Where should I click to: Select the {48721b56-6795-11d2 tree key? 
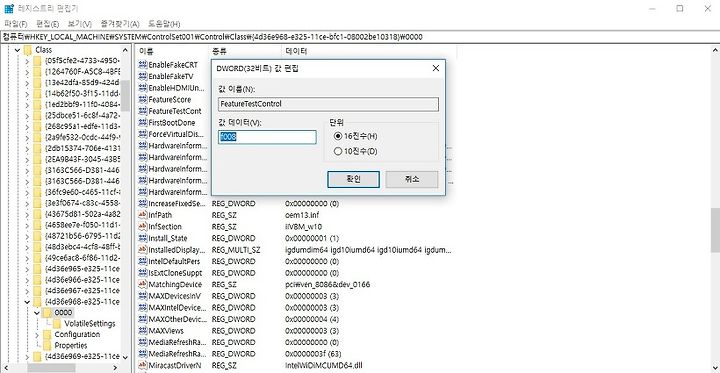click(83, 236)
